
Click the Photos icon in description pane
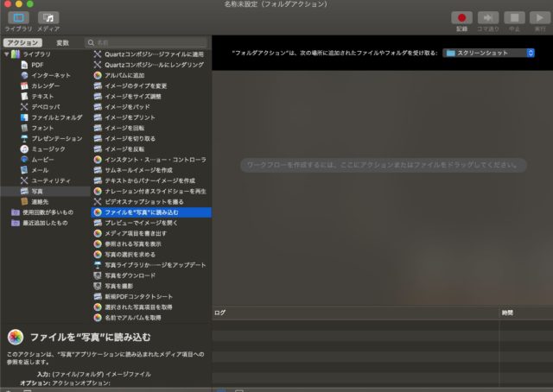coord(16,337)
